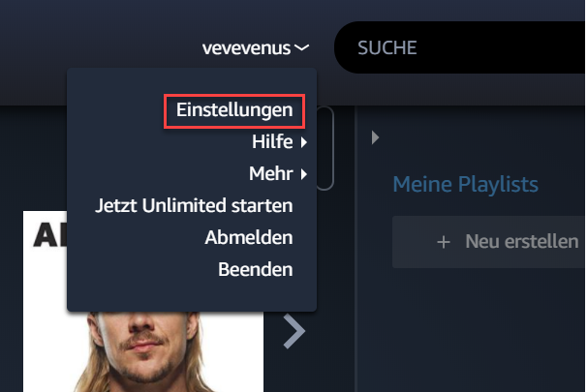Viewport: 588px width, 392px height.
Task: Open Einstellungen from the account menu
Action: coord(234,110)
